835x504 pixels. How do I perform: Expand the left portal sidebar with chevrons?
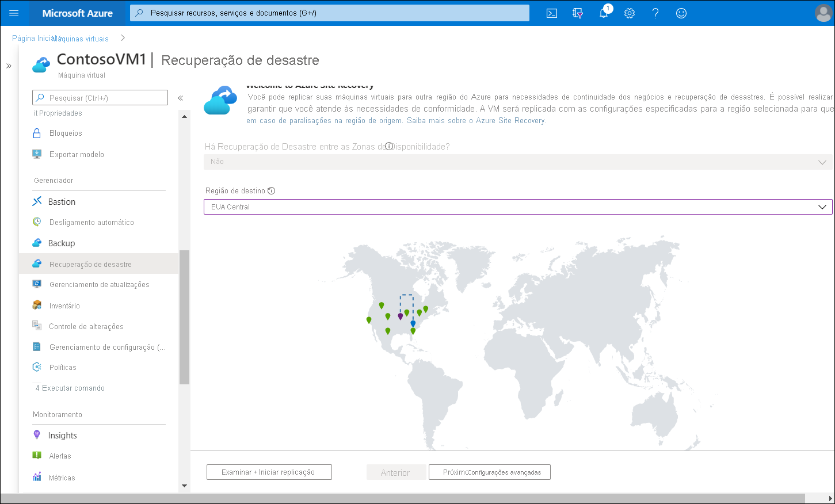(9, 66)
